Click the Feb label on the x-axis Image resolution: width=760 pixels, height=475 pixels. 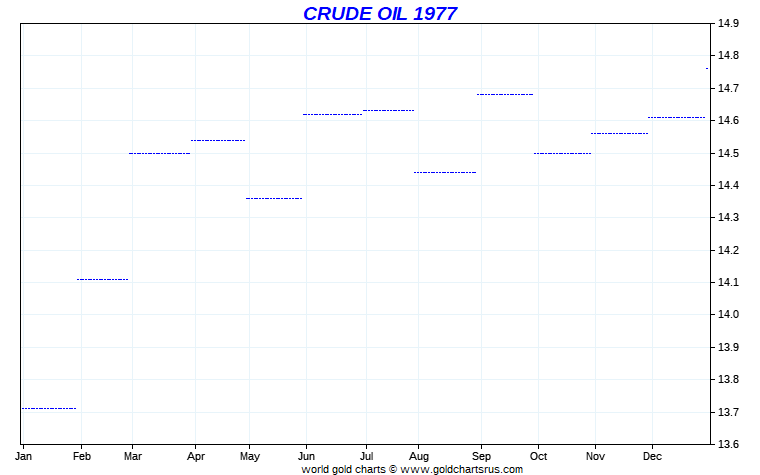82,457
